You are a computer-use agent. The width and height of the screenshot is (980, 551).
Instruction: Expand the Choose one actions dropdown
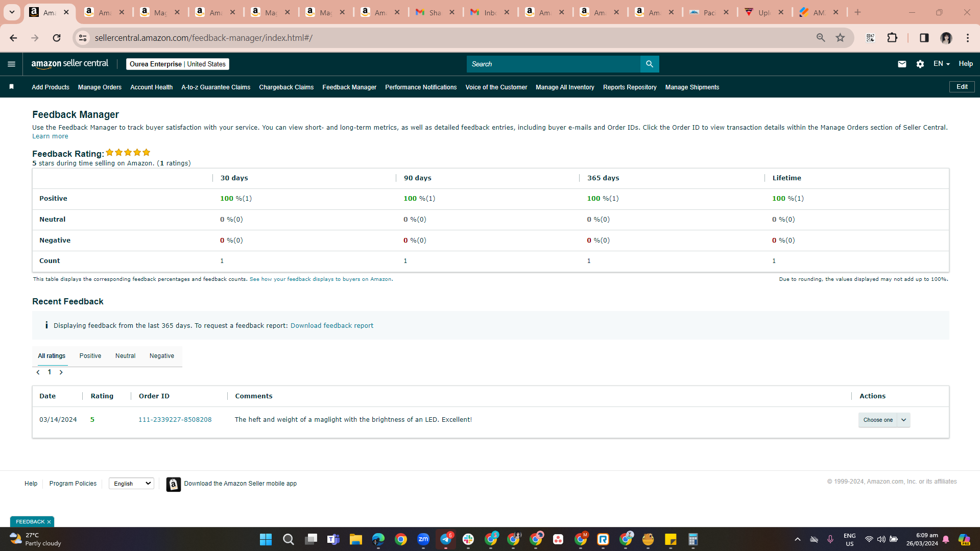[884, 420]
